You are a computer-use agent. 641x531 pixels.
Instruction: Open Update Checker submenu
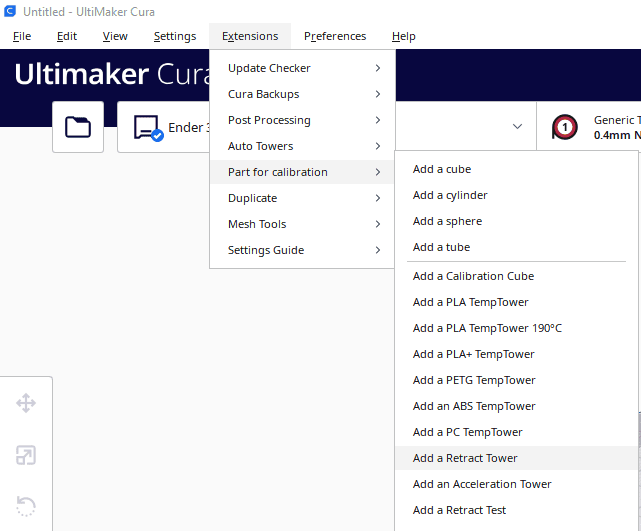click(302, 68)
